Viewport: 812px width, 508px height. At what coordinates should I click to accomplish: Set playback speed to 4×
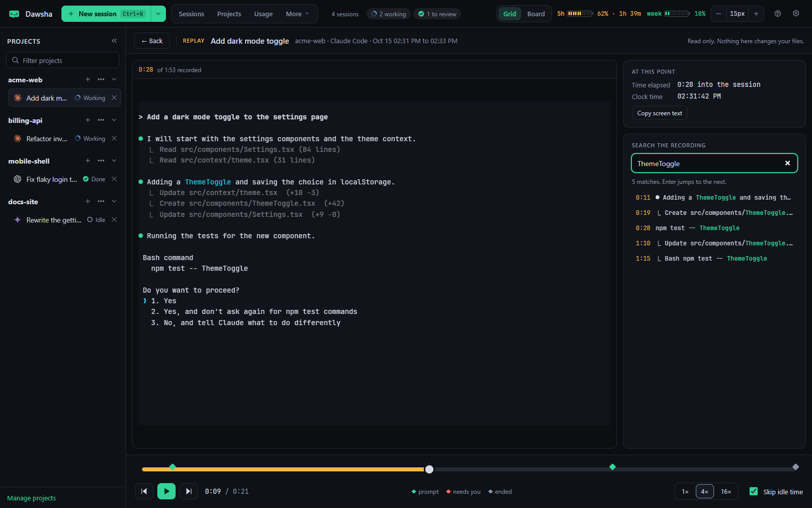coord(704,491)
